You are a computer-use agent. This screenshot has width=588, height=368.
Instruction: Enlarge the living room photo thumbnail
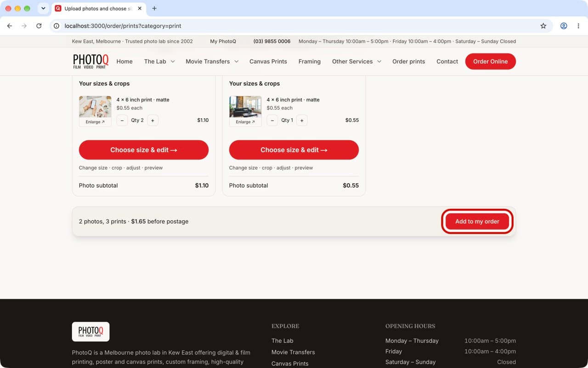[x=245, y=122]
